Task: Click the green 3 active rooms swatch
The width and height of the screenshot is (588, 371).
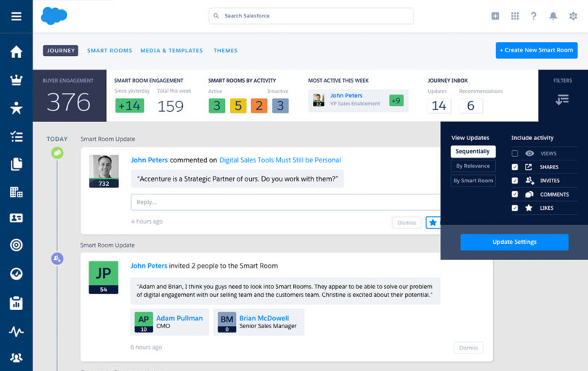Action: pyautogui.click(x=217, y=106)
